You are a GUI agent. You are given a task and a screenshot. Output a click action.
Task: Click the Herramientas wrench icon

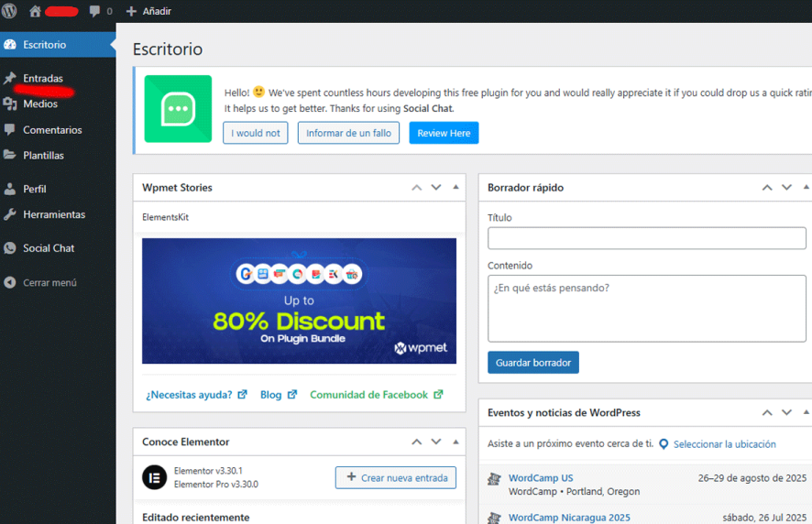10,214
